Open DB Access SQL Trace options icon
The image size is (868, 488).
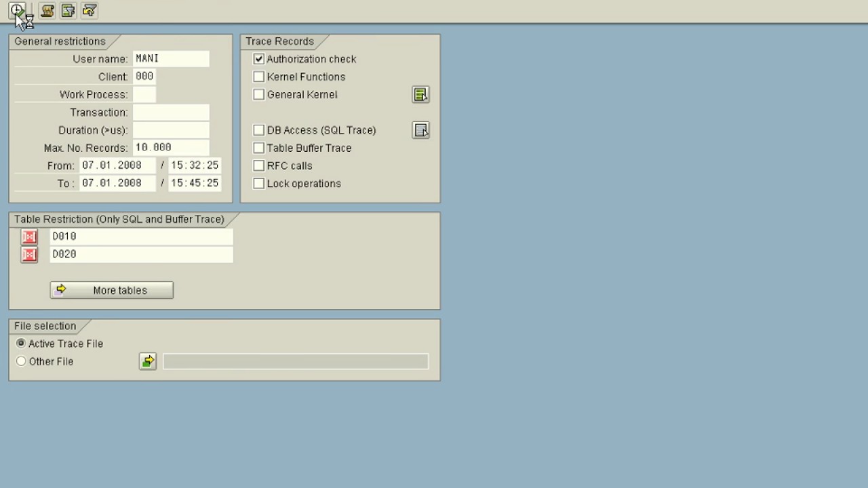point(420,130)
